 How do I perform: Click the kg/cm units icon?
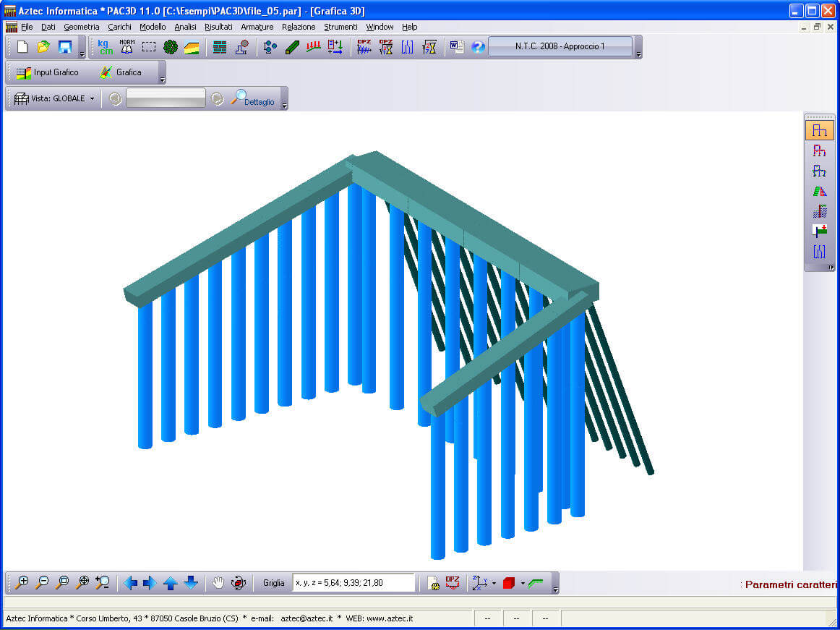(x=106, y=47)
